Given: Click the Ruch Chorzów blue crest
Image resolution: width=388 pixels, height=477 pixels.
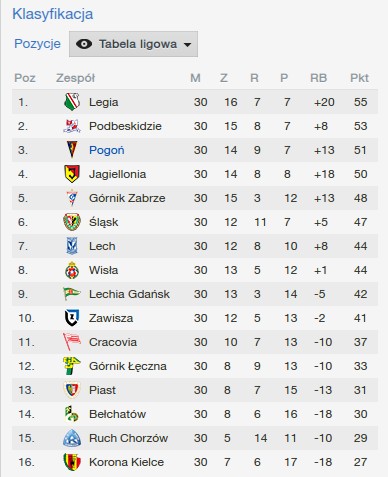Looking at the screenshot, I should [72, 438].
